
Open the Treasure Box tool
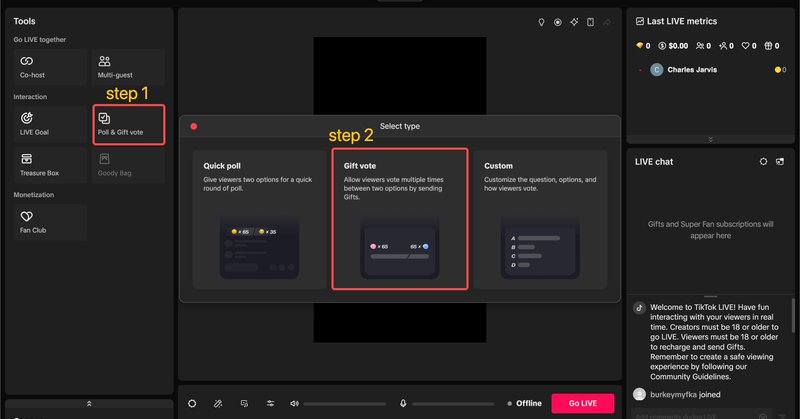50,165
